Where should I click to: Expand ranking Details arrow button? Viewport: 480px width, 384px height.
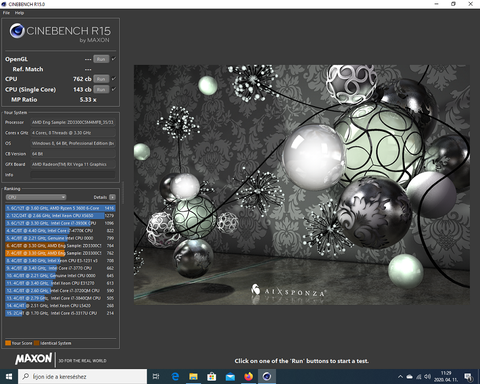[x=112, y=197]
